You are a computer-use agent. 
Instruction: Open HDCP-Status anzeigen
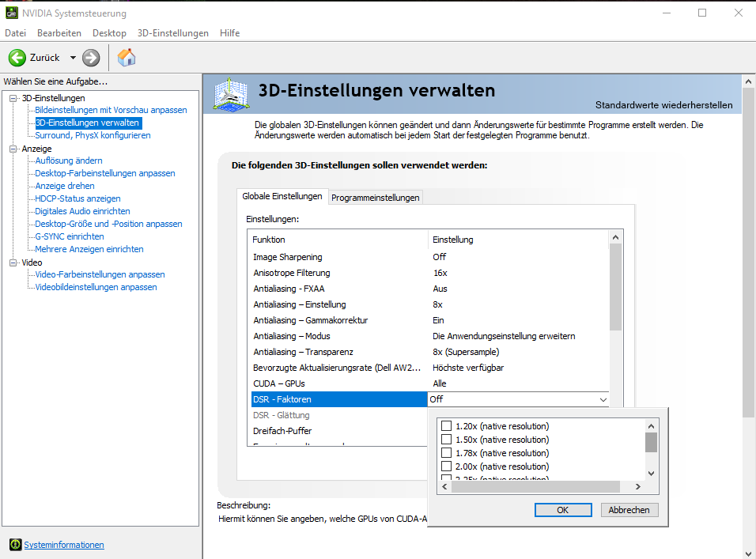coord(77,198)
